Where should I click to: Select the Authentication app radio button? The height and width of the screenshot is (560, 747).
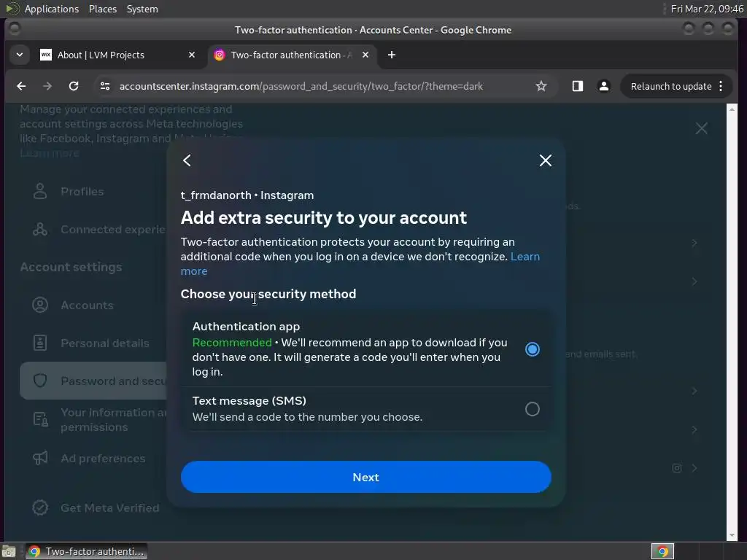pos(532,349)
